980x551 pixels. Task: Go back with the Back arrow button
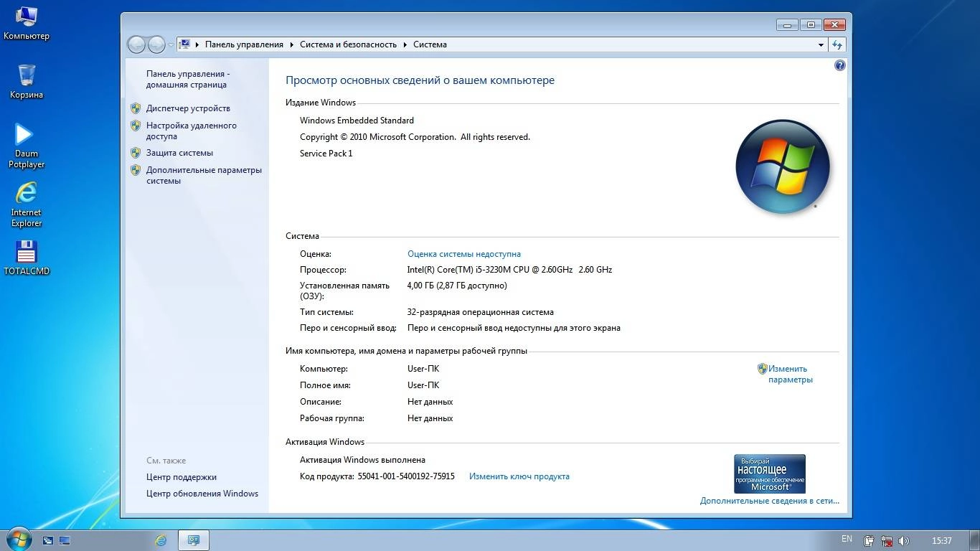coord(136,44)
